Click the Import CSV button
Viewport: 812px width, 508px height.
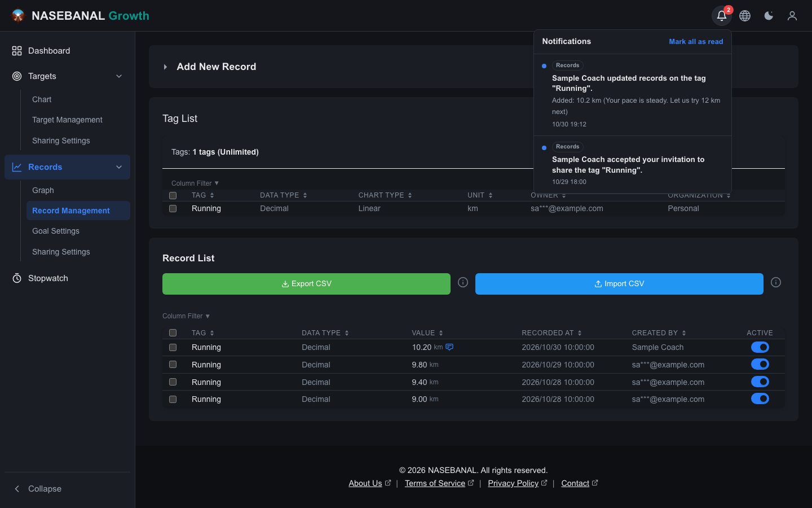point(619,284)
